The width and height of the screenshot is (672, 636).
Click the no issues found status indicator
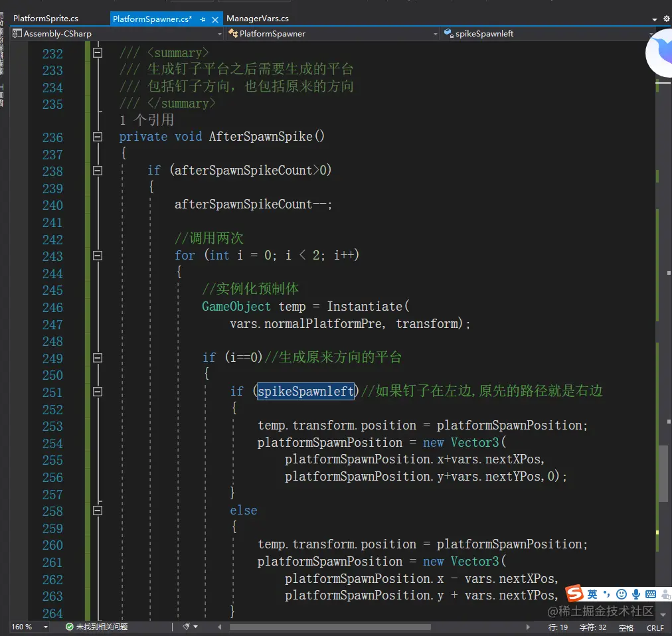[x=96, y=627]
